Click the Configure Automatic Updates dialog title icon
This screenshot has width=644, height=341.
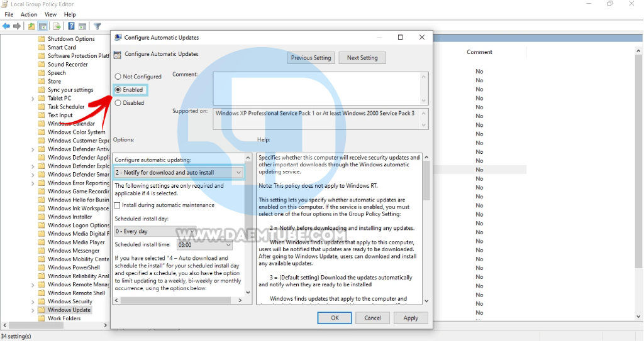click(x=118, y=37)
